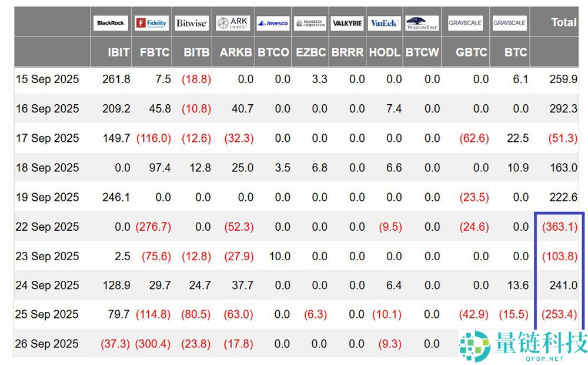Select the Franklin Templeton logo
Image resolution: width=588 pixels, height=365 pixels.
coord(310,23)
